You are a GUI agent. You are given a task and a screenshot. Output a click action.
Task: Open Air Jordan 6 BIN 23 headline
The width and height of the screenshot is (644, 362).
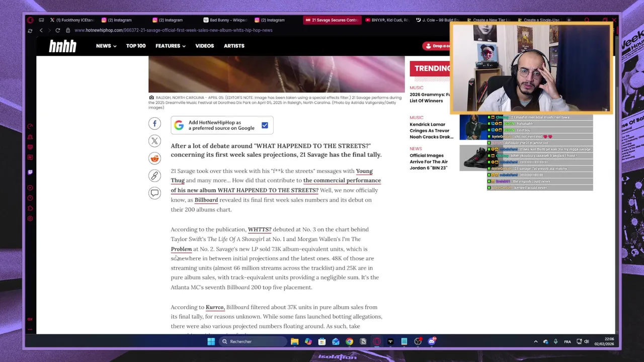tap(429, 162)
